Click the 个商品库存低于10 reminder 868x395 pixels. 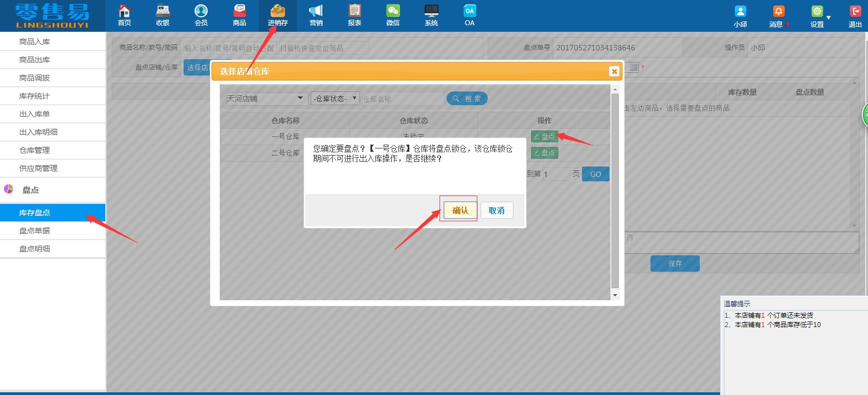(793, 324)
